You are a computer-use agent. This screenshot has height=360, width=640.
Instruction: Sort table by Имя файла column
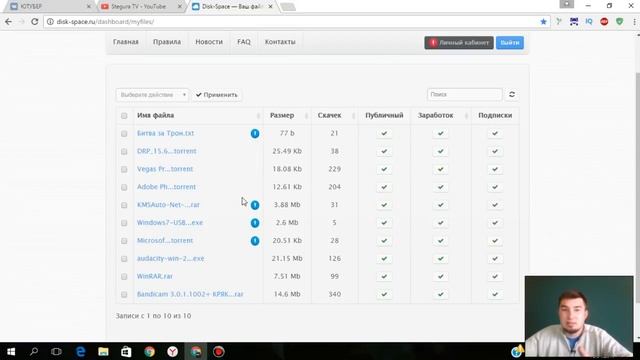pos(198,116)
